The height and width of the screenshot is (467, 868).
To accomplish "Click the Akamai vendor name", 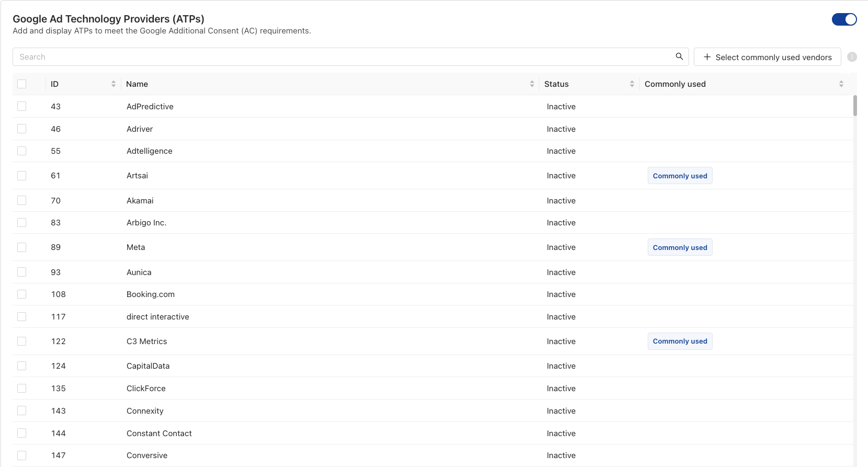I will pos(140,201).
